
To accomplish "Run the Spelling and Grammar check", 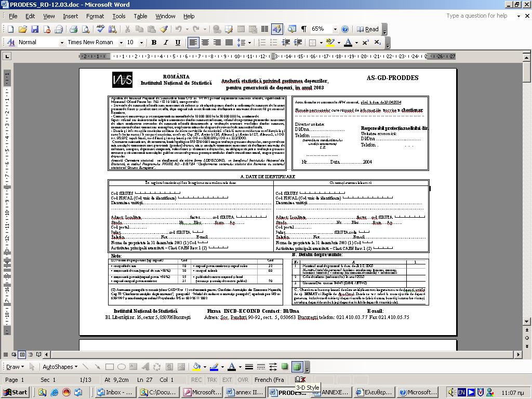I will [x=100, y=29].
